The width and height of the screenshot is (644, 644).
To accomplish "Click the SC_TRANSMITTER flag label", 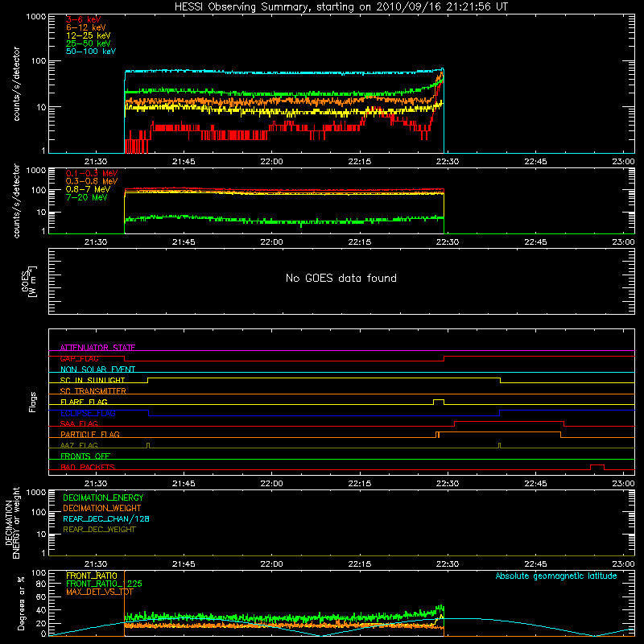I will click(x=93, y=390).
